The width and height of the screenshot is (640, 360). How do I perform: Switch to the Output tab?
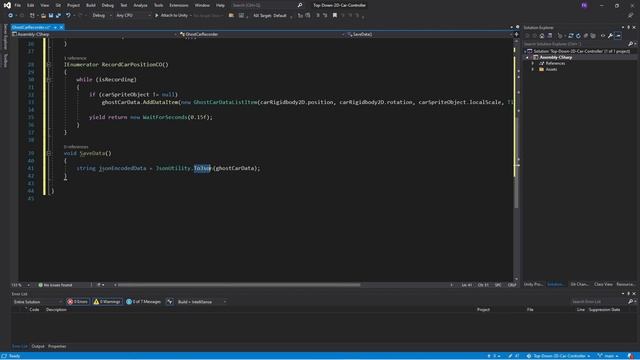tap(38, 347)
